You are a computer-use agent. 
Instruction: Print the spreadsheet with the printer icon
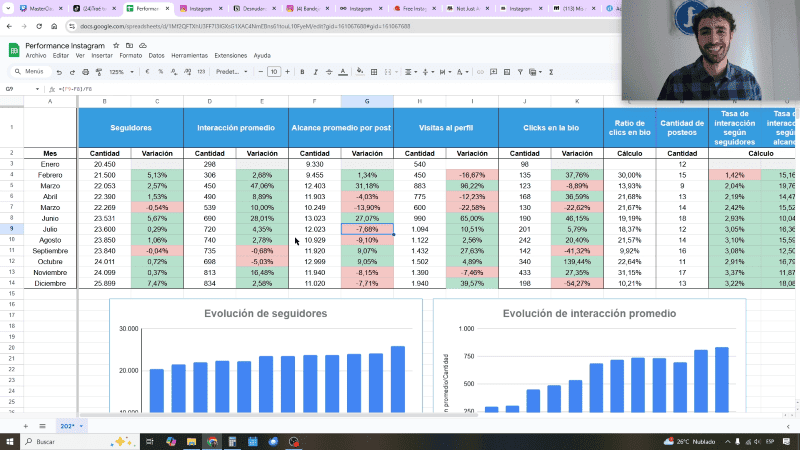(x=85, y=72)
